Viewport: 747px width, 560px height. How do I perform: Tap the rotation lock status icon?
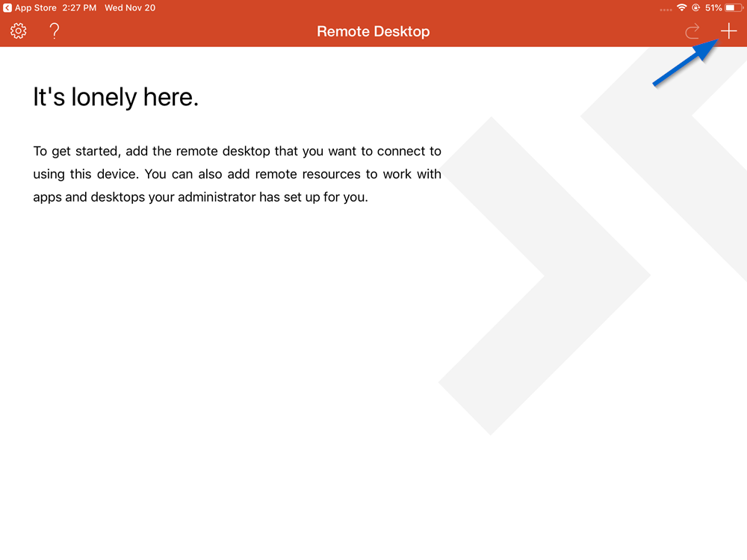(696, 7)
